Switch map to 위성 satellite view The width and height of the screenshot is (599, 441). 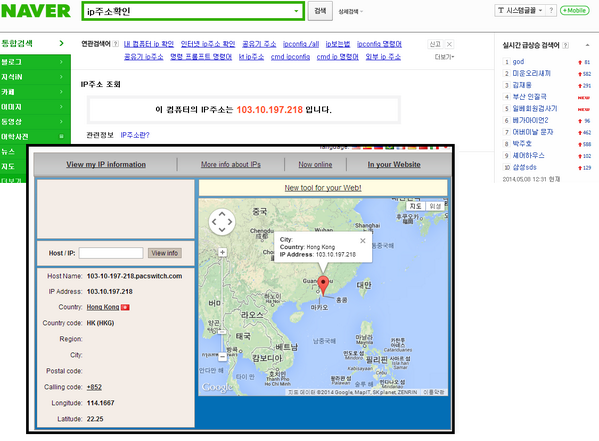[435, 206]
